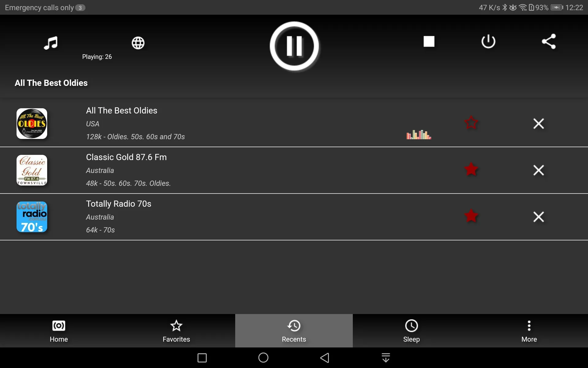The image size is (588, 368).
Task: Navigate to the Home tab
Action: [x=59, y=330]
